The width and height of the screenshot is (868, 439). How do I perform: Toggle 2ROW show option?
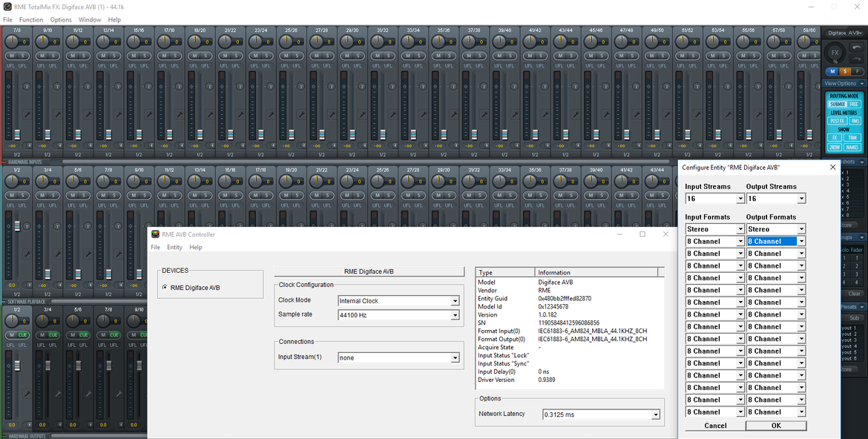tap(834, 148)
